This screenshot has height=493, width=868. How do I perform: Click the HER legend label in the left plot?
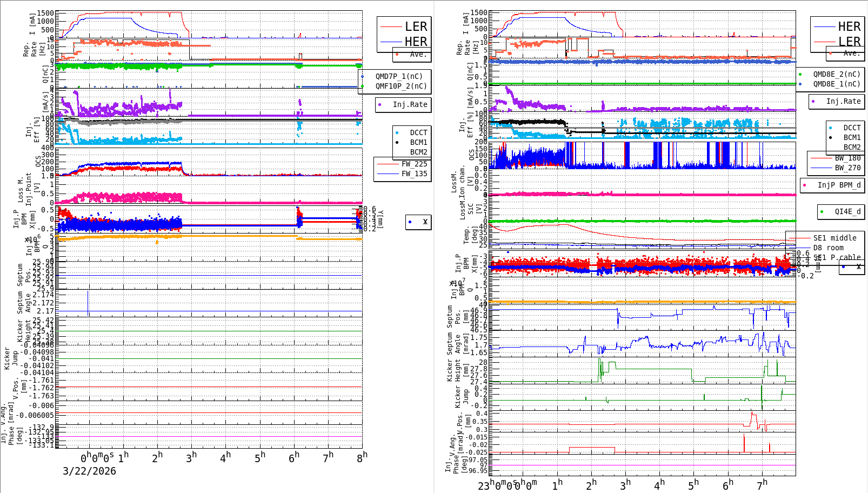point(416,42)
